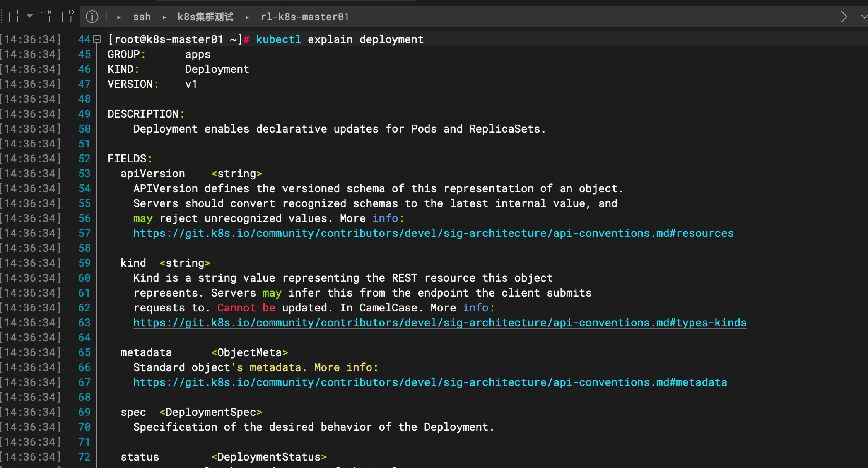Click line number 59 in the gutter
This screenshot has height=468, width=868.
click(84, 263)
